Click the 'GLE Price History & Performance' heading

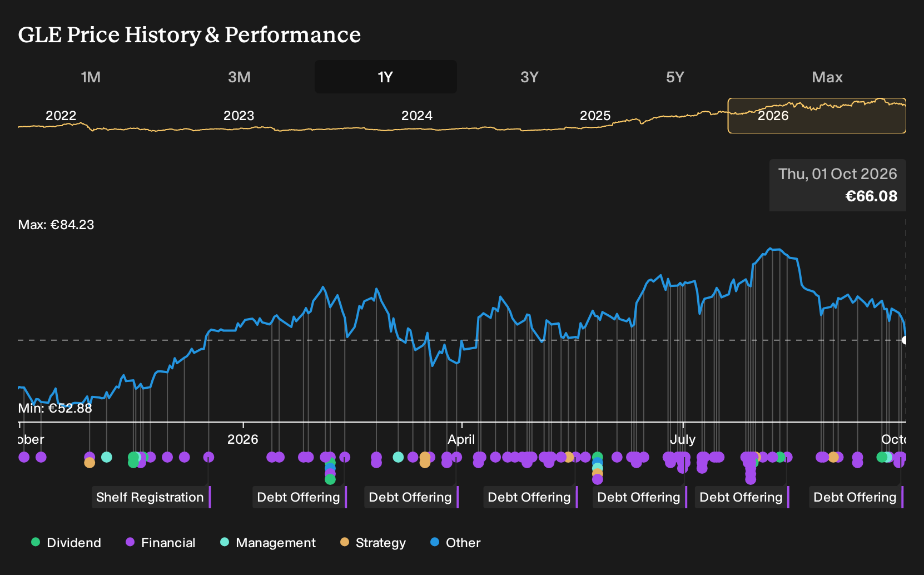[x=190, y=35]
